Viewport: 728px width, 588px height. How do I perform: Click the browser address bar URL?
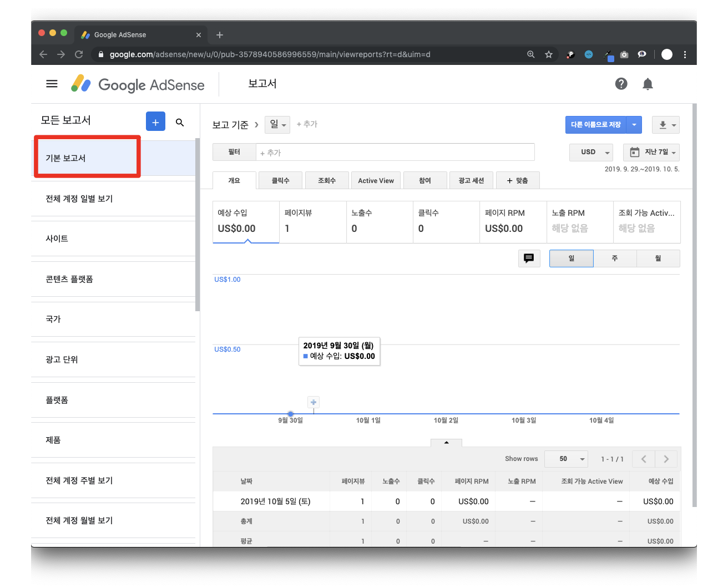[x=270, y=54]
